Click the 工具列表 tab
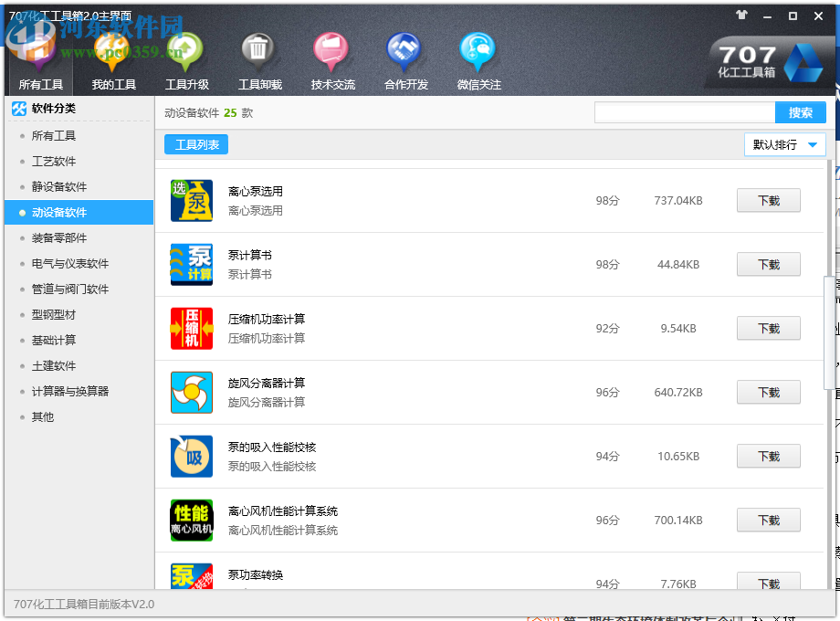The height and width of the screenshot is (621, 840). tap(196, 144)
